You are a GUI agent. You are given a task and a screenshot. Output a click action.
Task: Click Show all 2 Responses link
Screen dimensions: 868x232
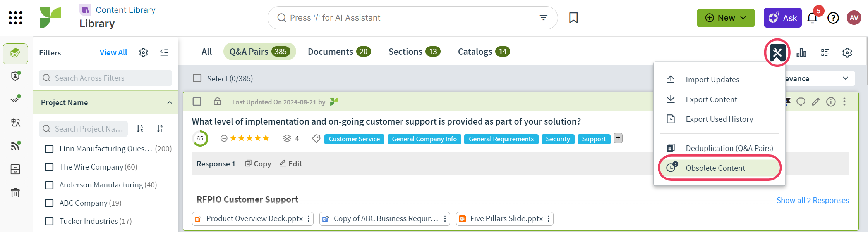click(x=812, y=200)
